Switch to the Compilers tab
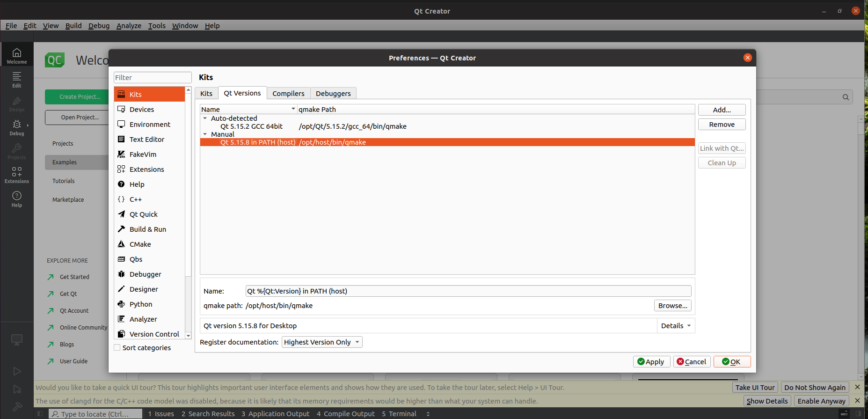This screenshot has height=419, width=868. click(x=288, y=94)
